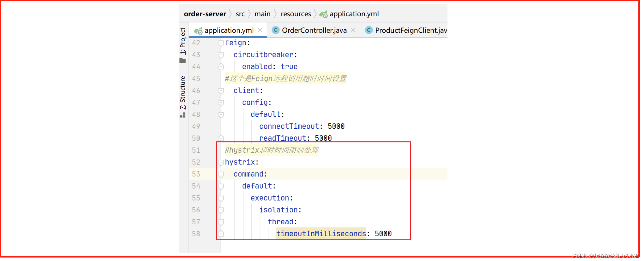Click the readTimeout key text
644x261 pixels.
[283, 138]
